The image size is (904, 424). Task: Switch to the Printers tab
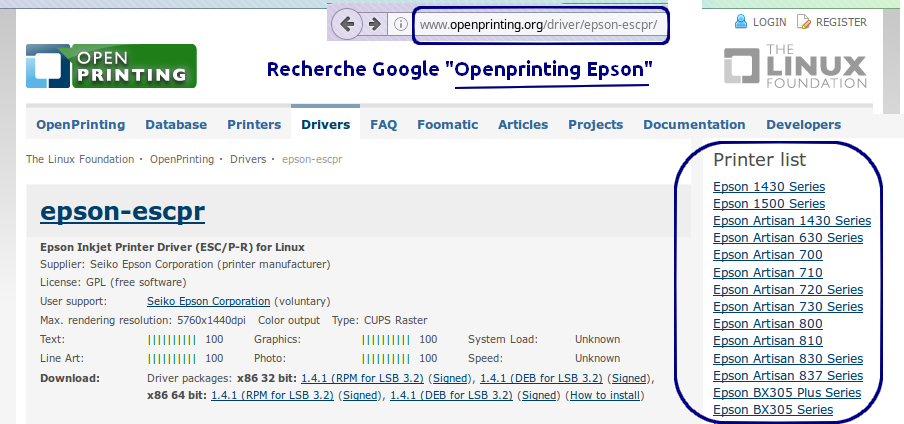pos(254,125)
